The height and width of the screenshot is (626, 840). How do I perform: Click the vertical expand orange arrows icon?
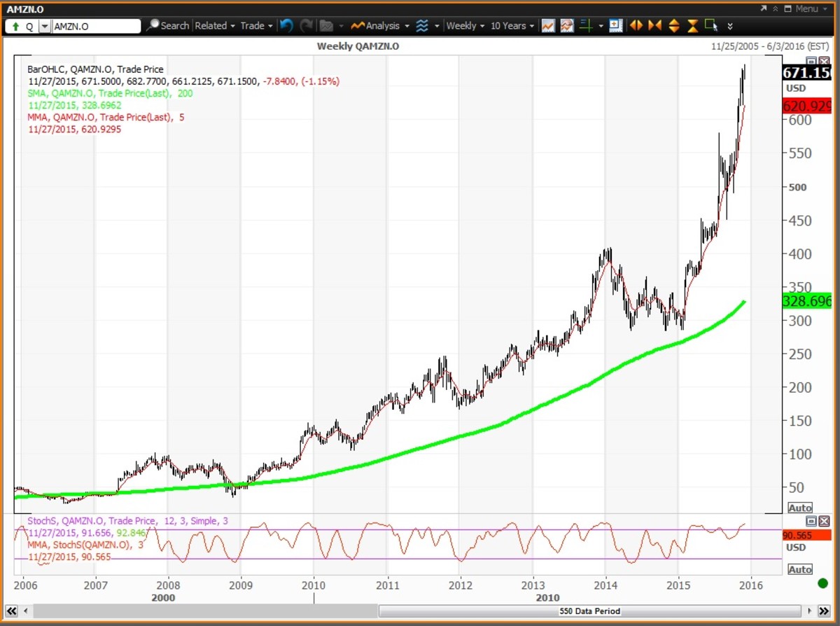674,26
